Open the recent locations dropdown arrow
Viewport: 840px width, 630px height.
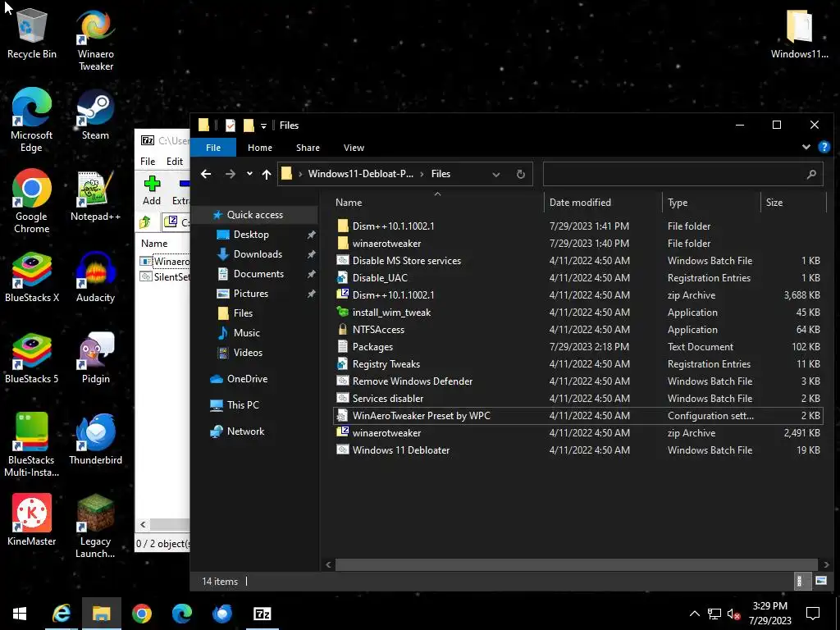(249, 174)
